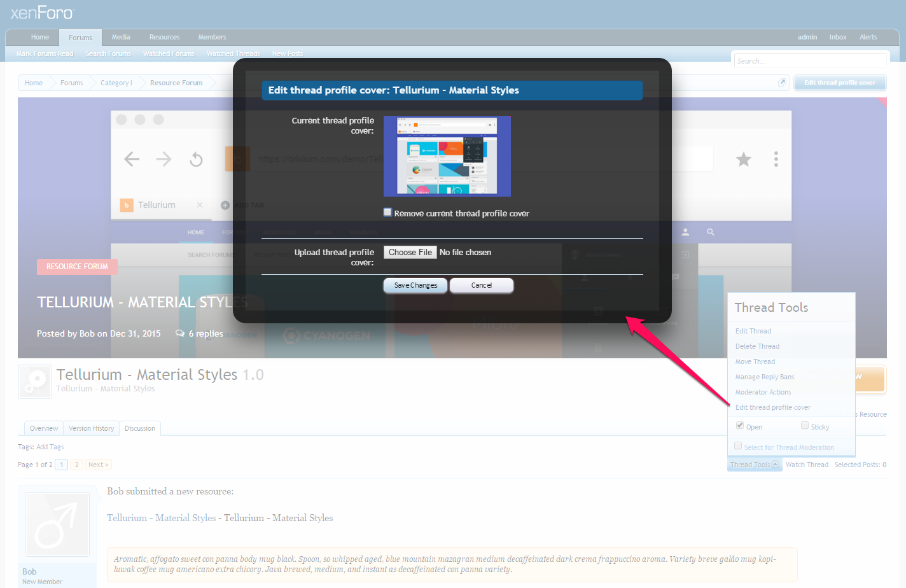Screen dimensions: 906x588
Task: Toggle the Sticky thread checkbox
Action: (x=805, y=426)
